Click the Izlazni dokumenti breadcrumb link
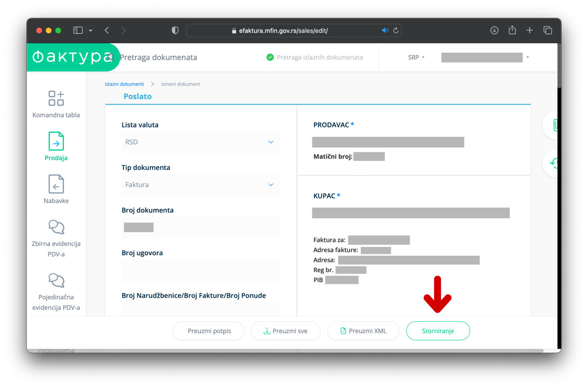588x388 pixels. 124,84
